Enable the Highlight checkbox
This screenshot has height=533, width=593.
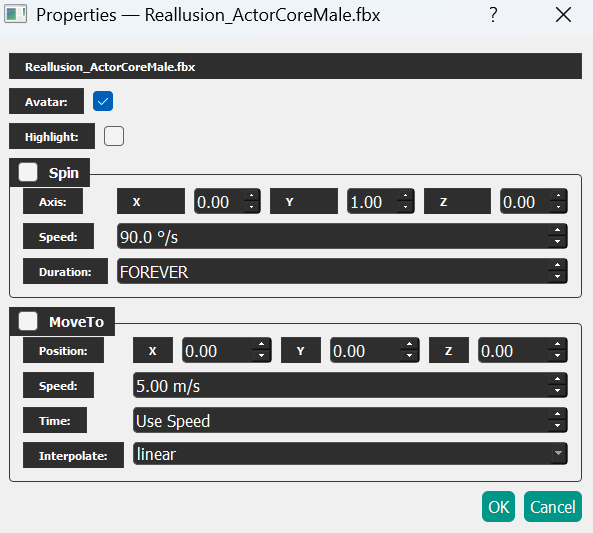(114, 136)
